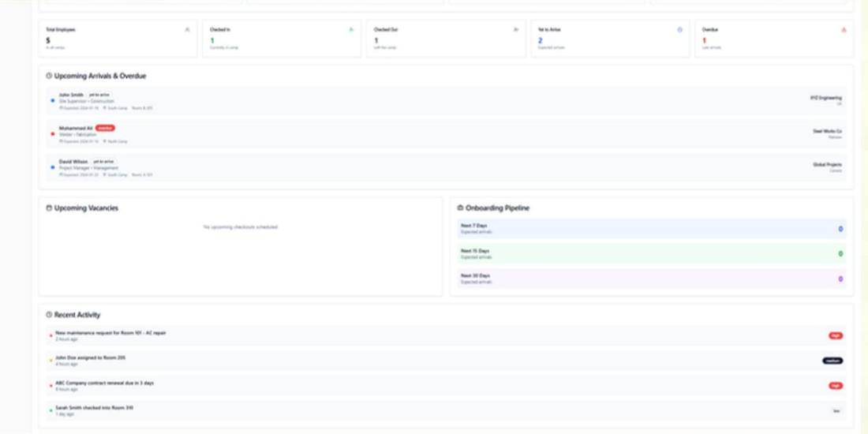
Task: Click the medium badge on John Doe activity
Action: [832, 361]
